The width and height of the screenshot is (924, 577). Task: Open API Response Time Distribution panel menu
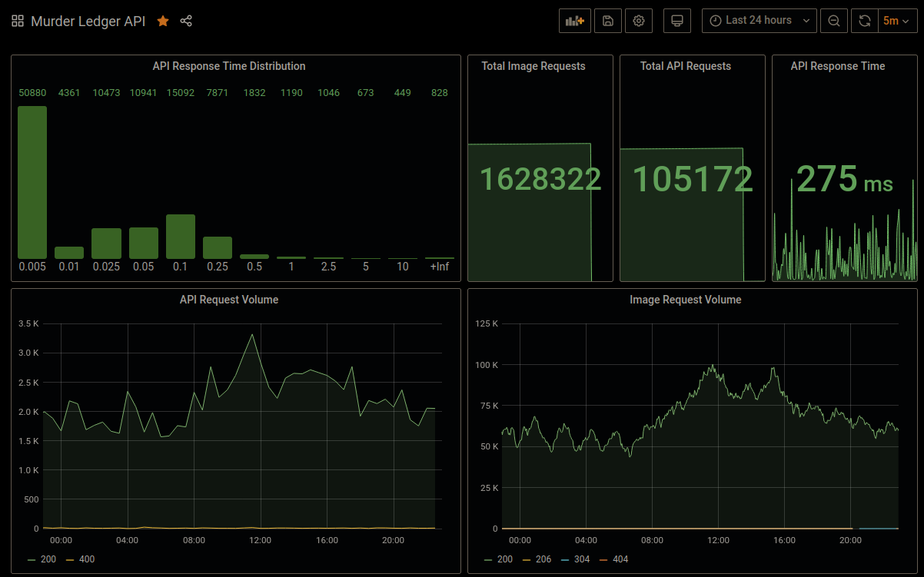pyautogui.click(x=229, y=66)
